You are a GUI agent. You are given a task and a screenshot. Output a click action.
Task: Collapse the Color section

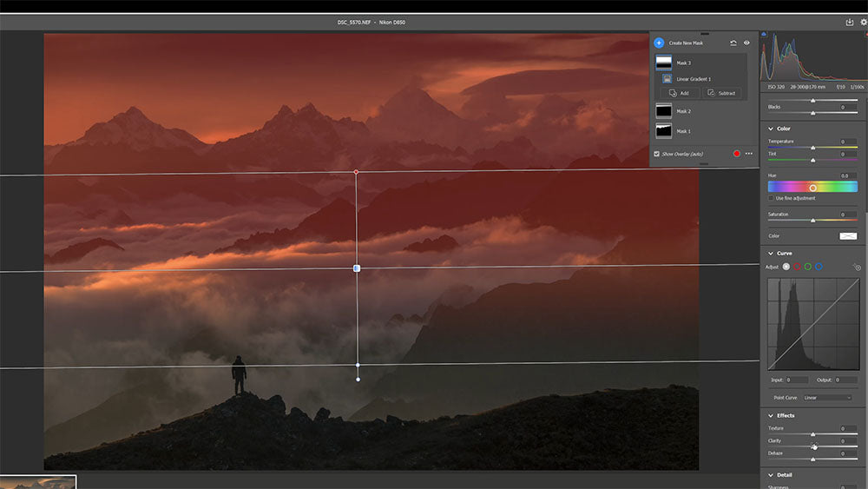coord(770,129)
